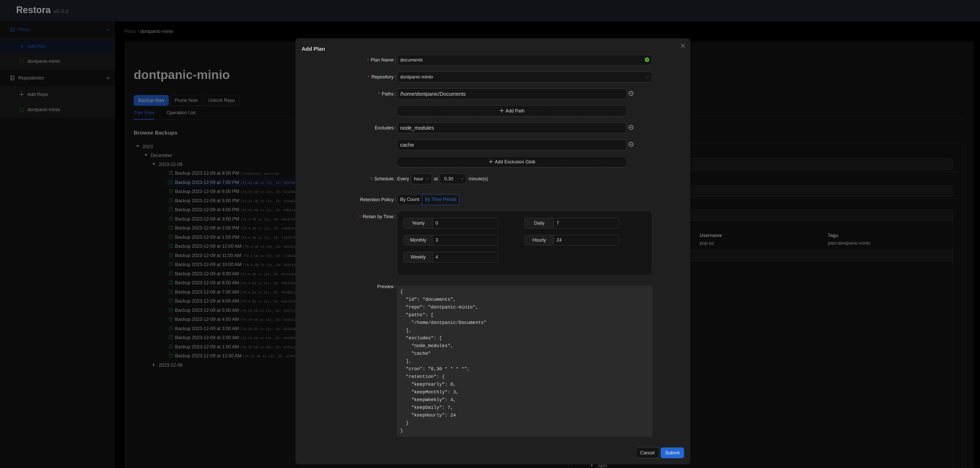Open the Repository dropdown
The height and width of the screenshot is (468, 980).
pos(524,77)
